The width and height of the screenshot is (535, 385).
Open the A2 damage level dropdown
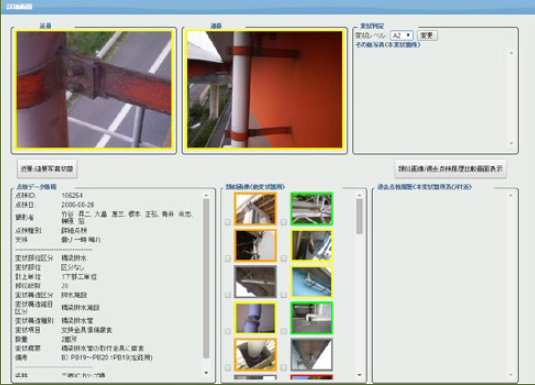point(402,35)
